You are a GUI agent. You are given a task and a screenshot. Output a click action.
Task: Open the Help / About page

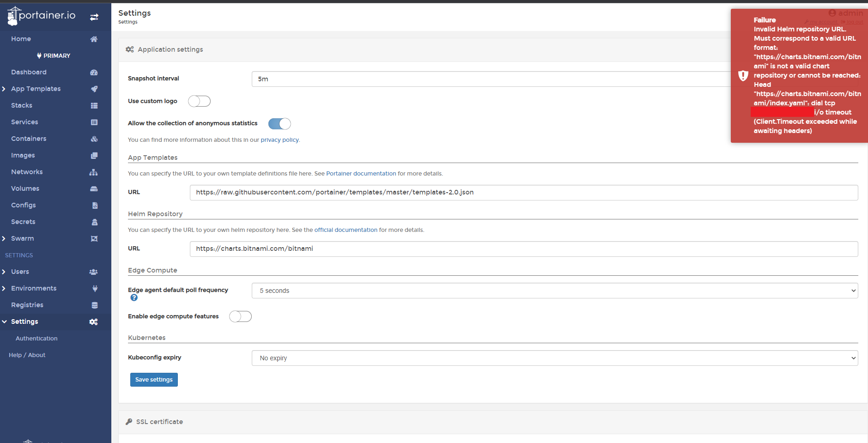click(27, 354)
